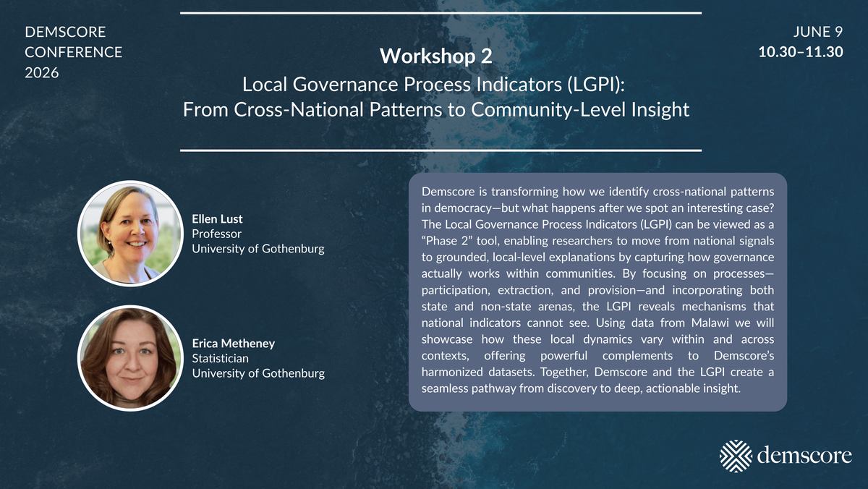Click the workshop description paragraph box
This screenshot has height=489, width=868.
click(597, 292)
